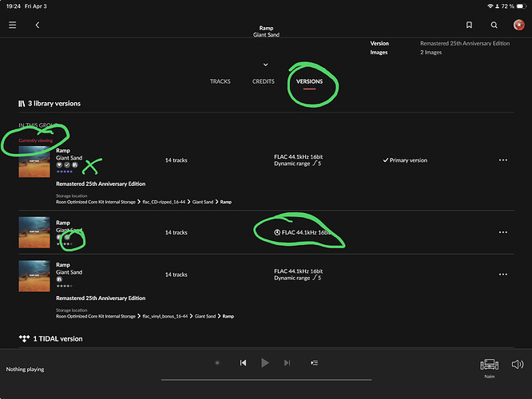Click the checkmark badge on primary version
Screen dimensions: 532x399
click(67, 164)
